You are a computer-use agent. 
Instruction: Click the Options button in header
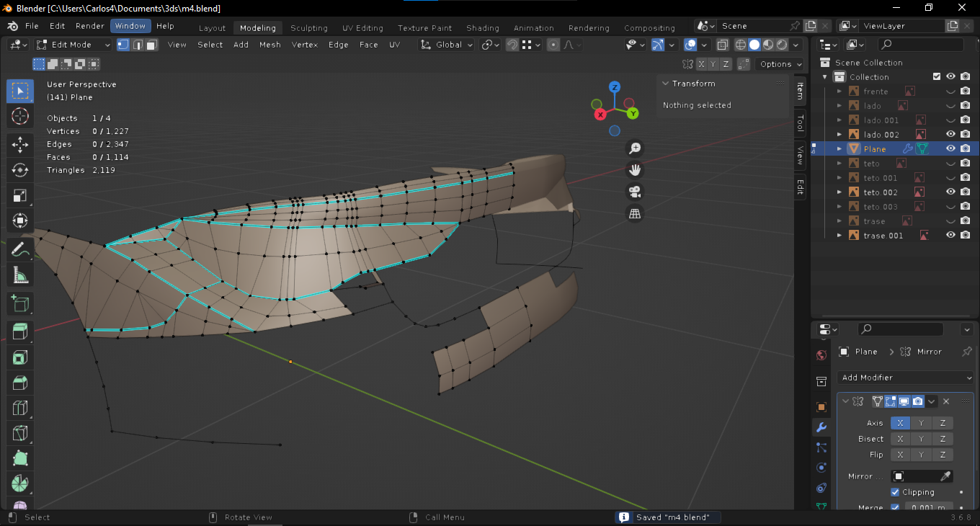pyautogui.click(x=780, y=64)
